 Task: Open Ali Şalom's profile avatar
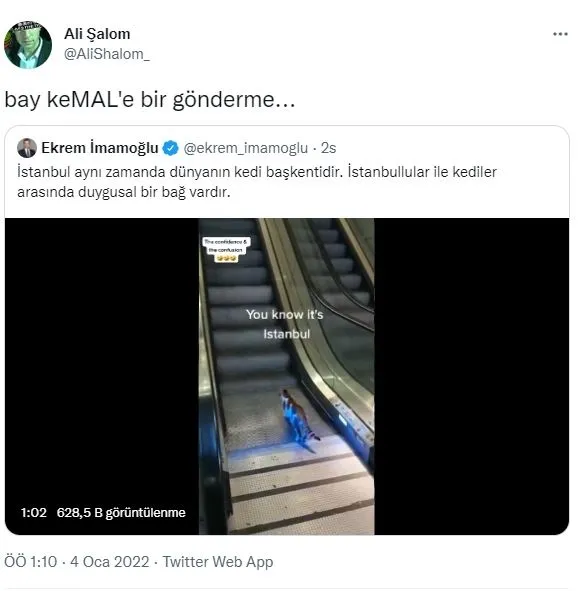28,45
